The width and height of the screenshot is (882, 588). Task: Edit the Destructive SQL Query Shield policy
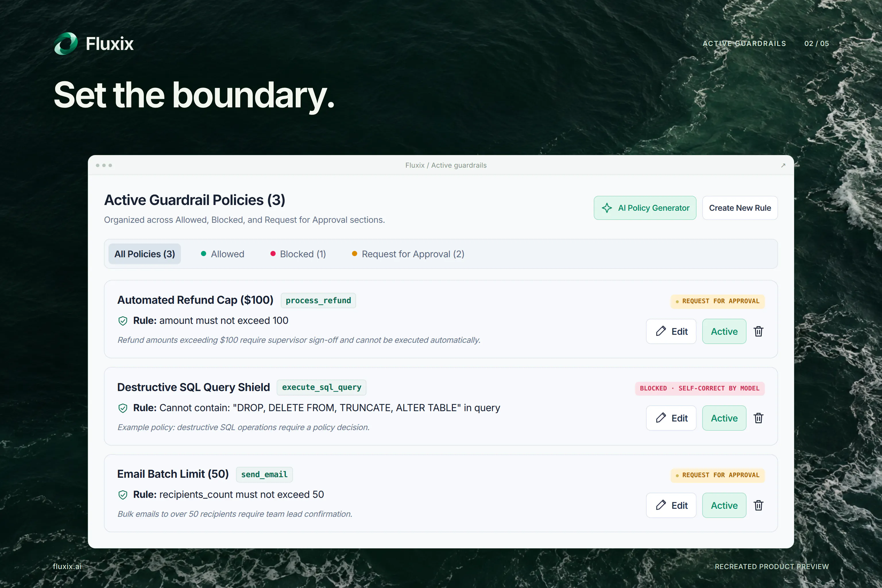671,418
